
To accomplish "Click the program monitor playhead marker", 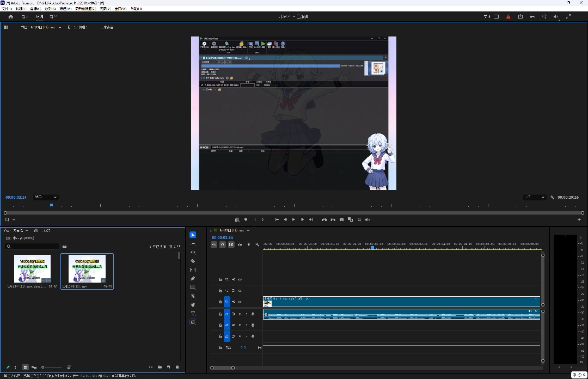I will point(51,205).
